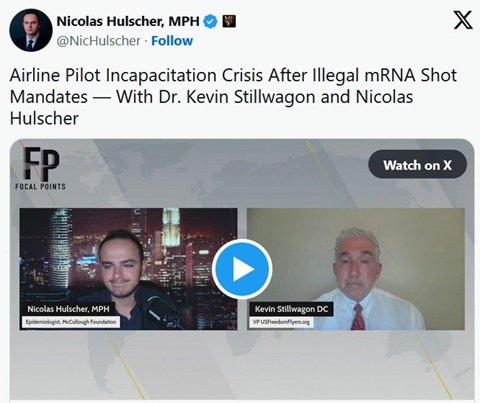Click the Watch on X button
This screenshot has height=403, width=480.
coord(417,164)
